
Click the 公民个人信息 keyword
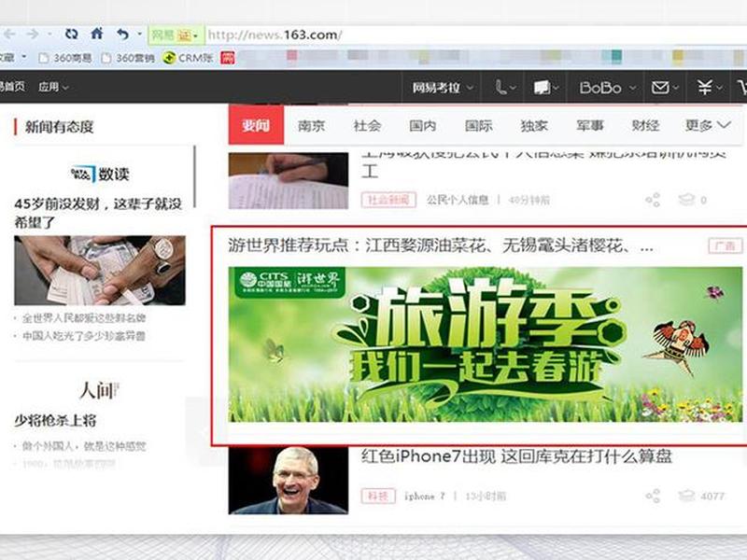458,200
